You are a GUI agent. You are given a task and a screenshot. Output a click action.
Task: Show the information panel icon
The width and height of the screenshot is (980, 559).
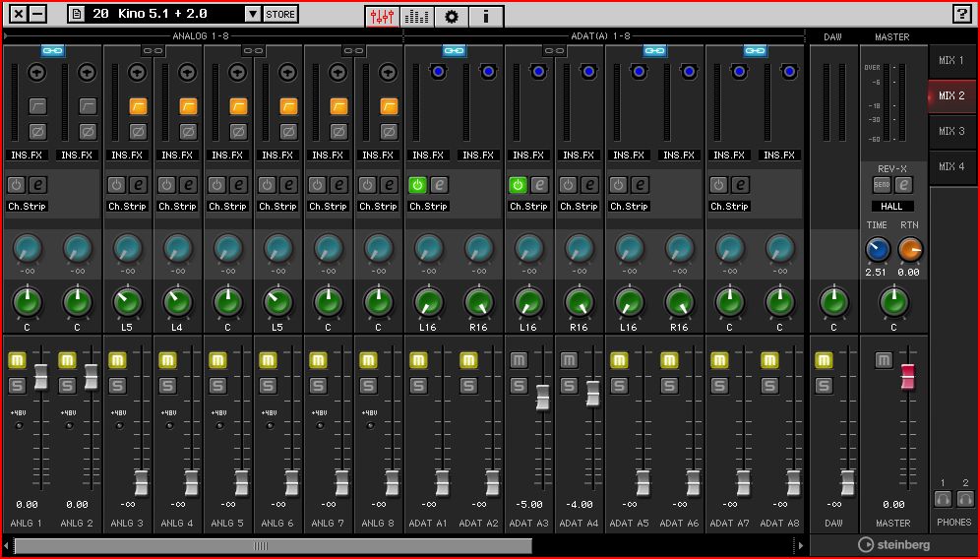pos(486,16)
